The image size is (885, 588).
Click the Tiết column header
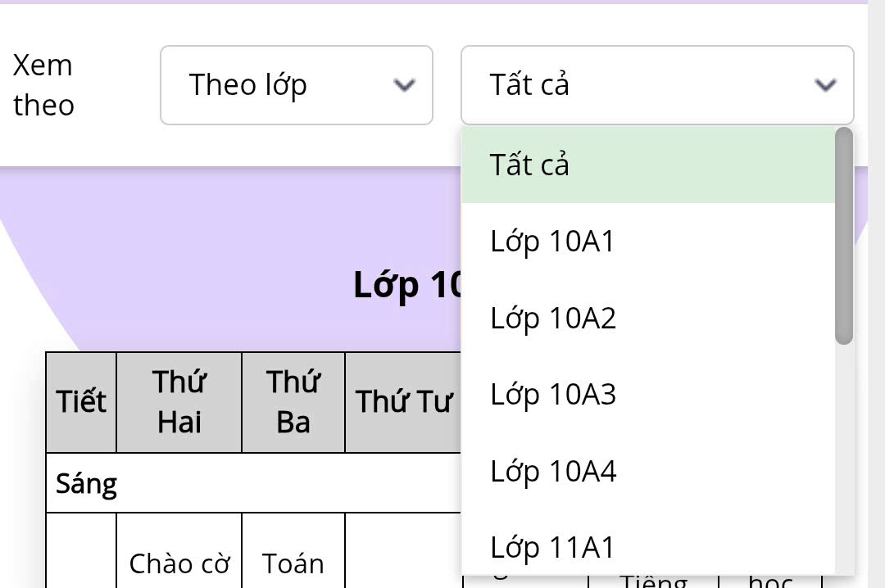pos(81,402)
